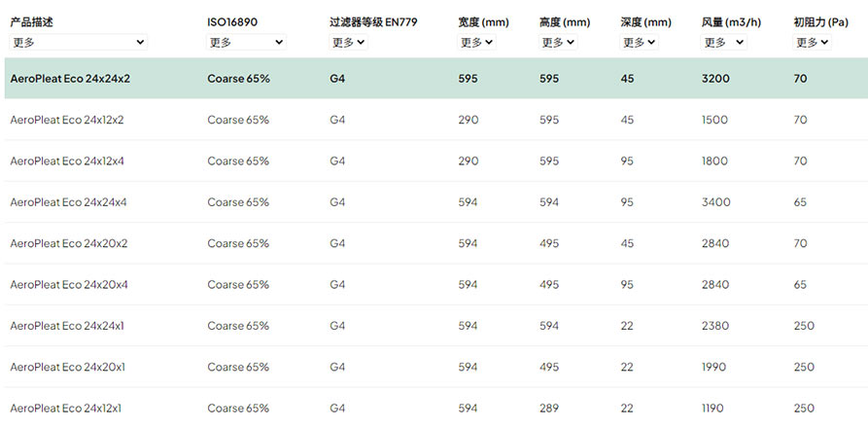The width and height of the screenshot is (868, 428).
Task: Open the AeroPleat Eco 24x12x4 product
Action: 67,161
